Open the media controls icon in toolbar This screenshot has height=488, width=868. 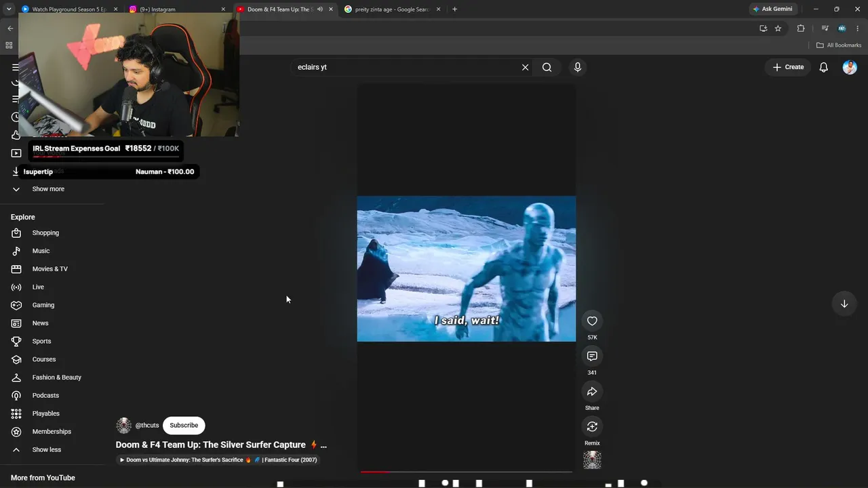click(825, 28)
